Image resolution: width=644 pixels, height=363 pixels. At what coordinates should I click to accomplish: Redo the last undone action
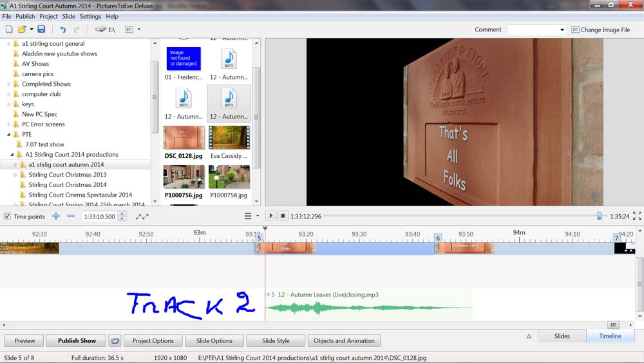pyautogui.click(x=77, y=30)
